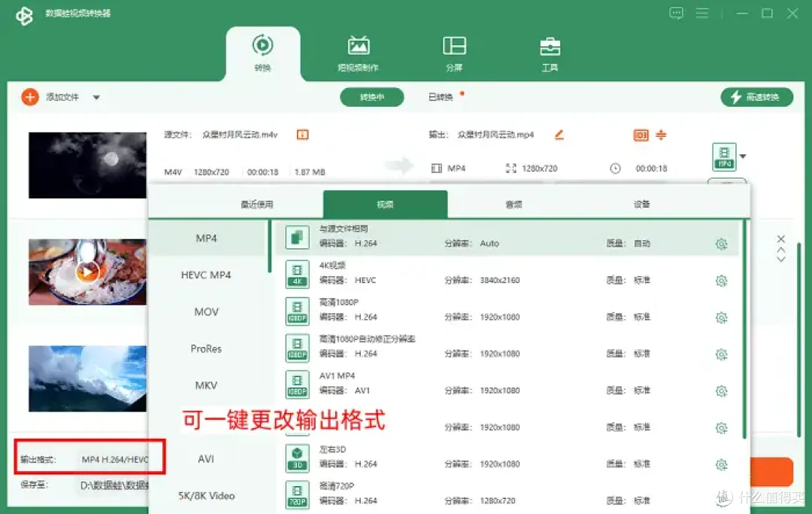This screenshot has width=812, height=514.
Task: Open settings gear for same-as-source preset
Action: pos(721,244)
